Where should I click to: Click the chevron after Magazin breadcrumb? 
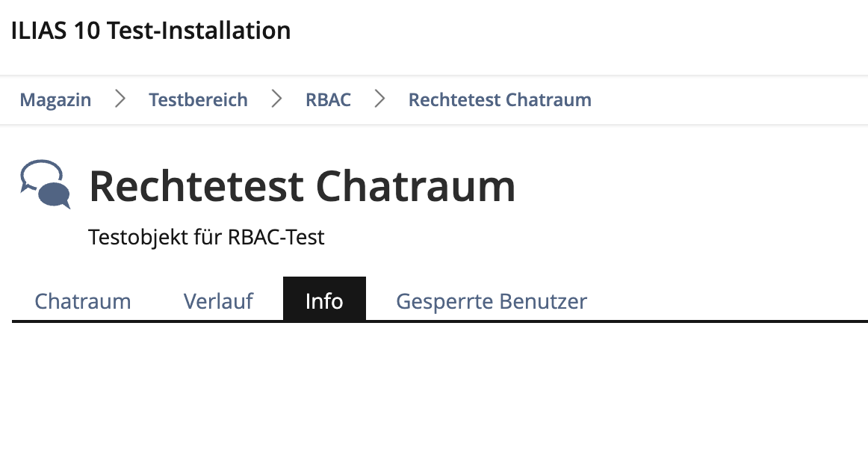[120, 99]
